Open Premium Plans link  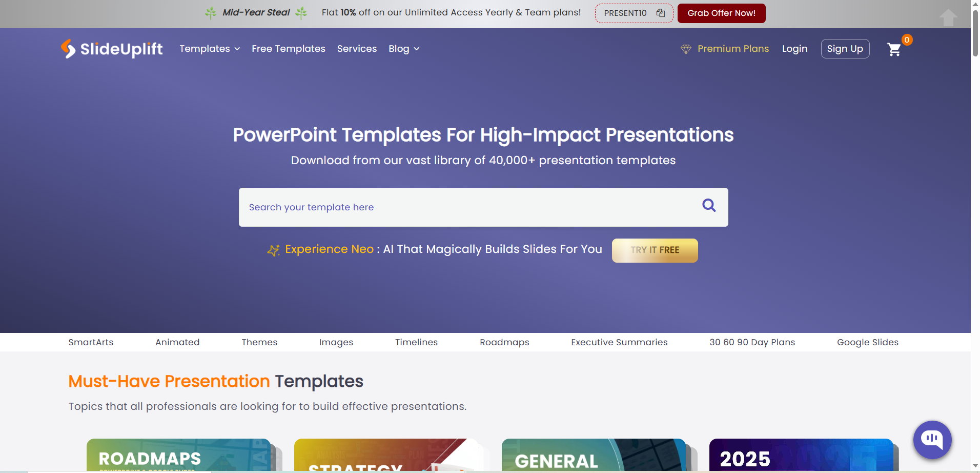733,49
